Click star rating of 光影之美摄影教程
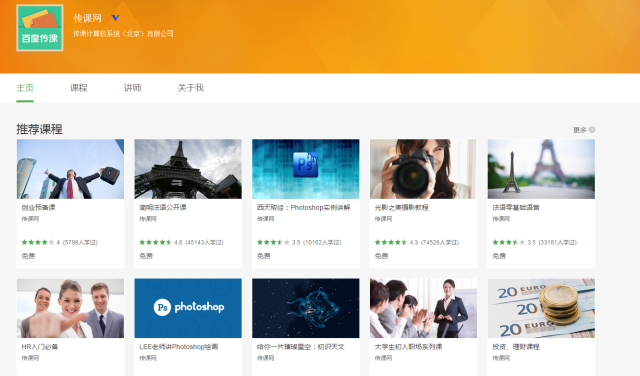This screenshot has height=376, width=640. point(391,242)
